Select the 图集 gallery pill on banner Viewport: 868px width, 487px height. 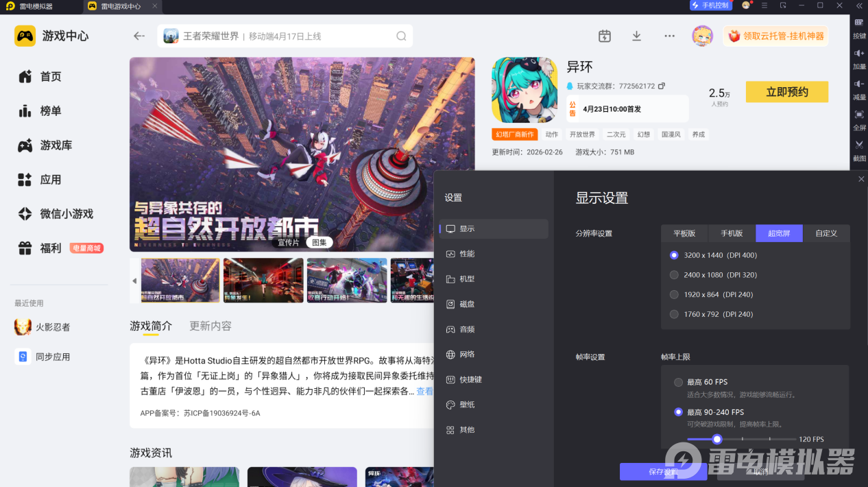(x=320, y=242)
